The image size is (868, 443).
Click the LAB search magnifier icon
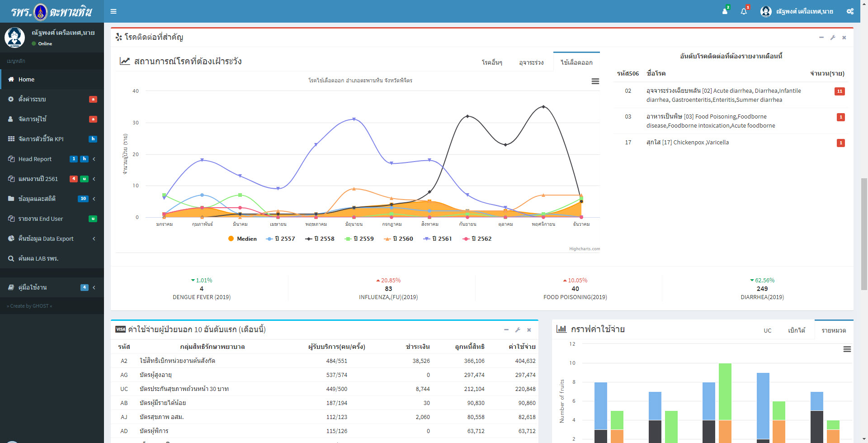pos(11,258)
